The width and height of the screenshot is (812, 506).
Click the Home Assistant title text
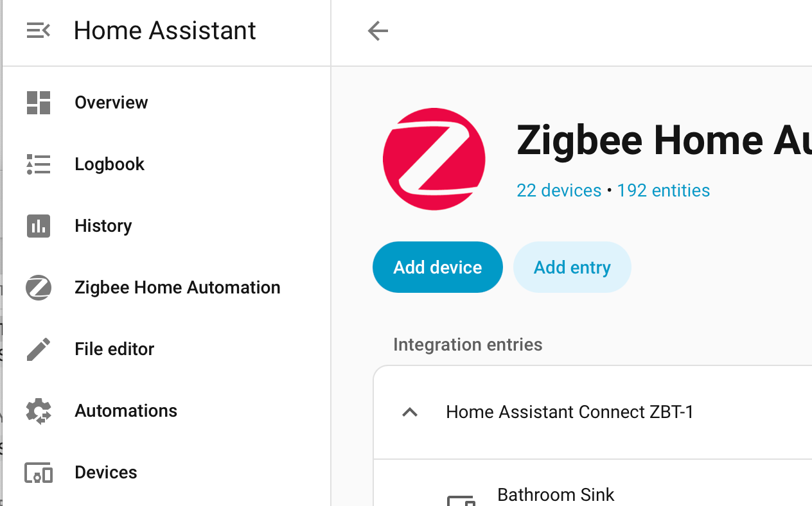(165, 31)
